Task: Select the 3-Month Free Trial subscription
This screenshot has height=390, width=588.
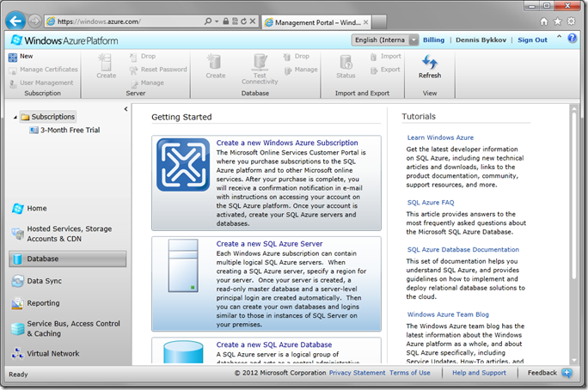Action: coord(70,131)
